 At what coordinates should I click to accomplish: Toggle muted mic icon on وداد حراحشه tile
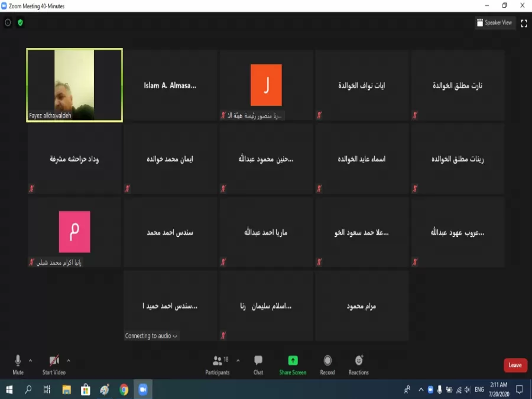point(31,188)
